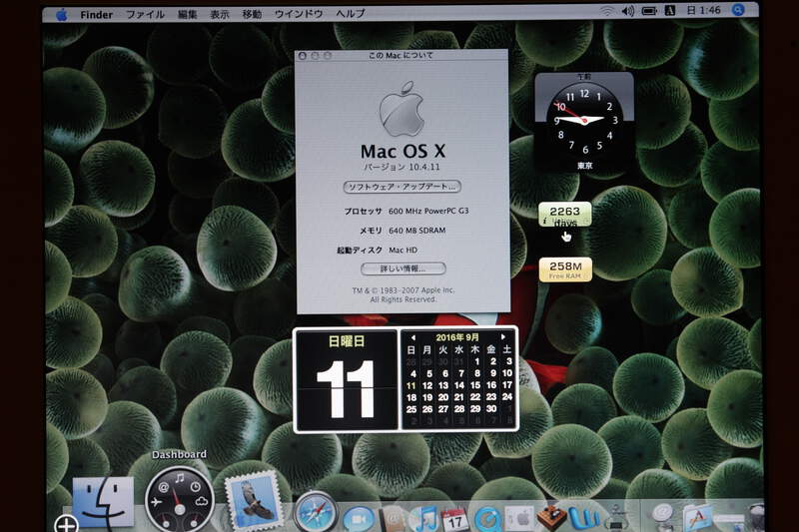The height and width of the screenshot is (532, 799).
Task: Click info button on days widget
Action: coord(544,222)
